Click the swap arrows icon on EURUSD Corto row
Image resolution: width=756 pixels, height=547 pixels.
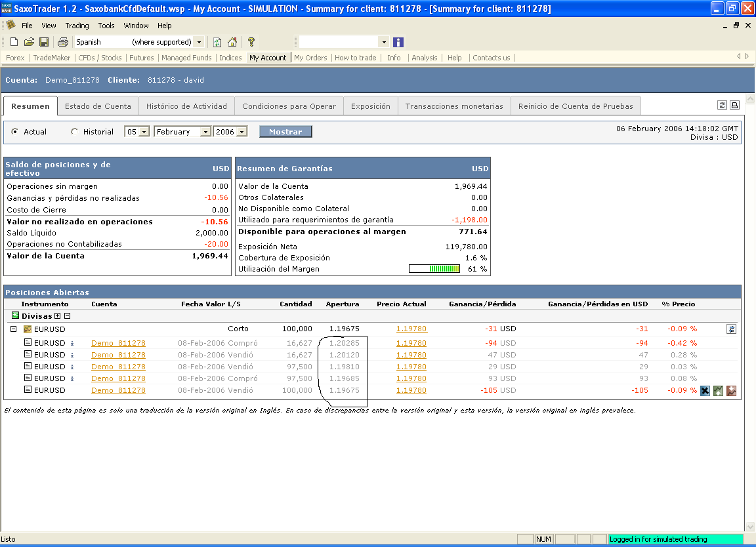732,329
